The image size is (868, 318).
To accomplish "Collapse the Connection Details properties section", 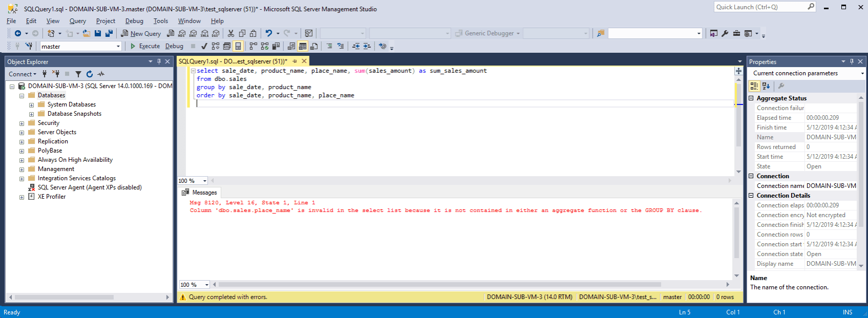I will [751, 196].
